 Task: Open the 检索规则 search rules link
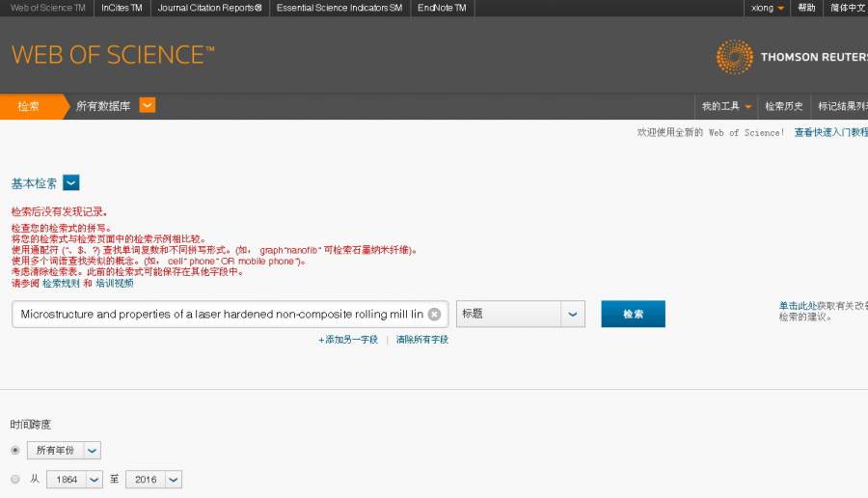pyautogui.click(x=61, y=283)
